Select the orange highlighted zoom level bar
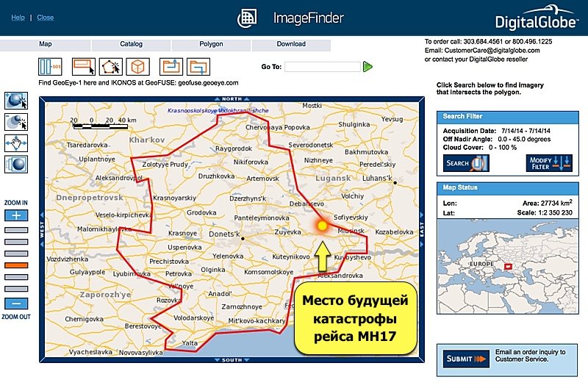Viewport: 588px width, 388px height. [16, 265]
